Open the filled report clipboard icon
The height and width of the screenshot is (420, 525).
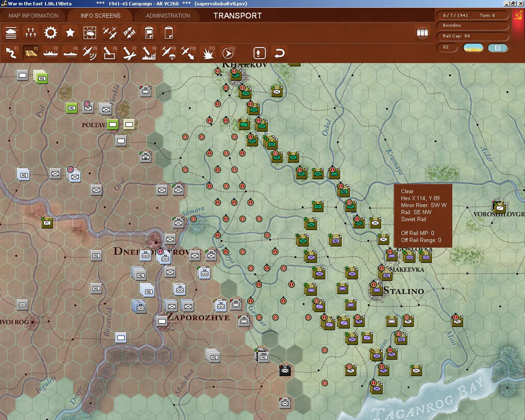tap(149, 33)
